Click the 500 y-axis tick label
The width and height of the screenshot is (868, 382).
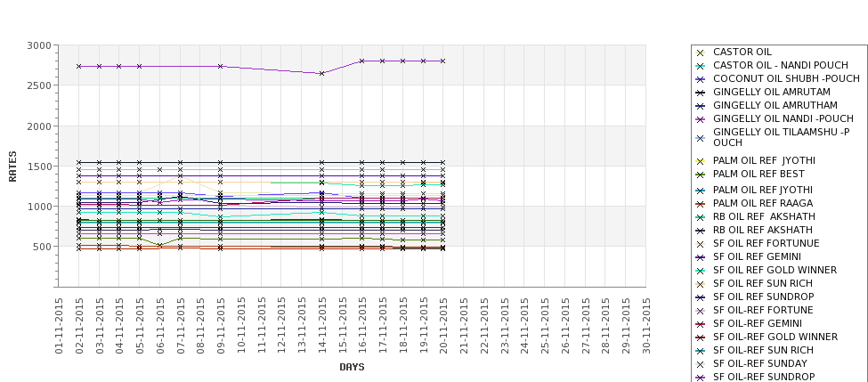coord(42,247)
